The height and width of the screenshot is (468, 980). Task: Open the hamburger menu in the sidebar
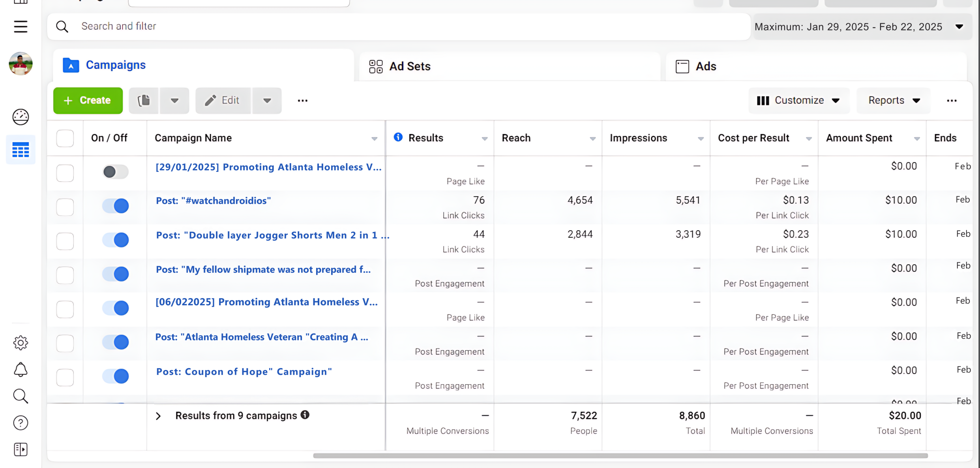21,27
